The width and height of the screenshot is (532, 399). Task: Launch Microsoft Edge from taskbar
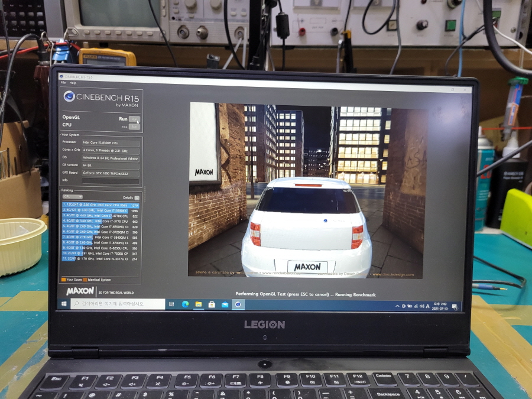(x=185, y=304)
